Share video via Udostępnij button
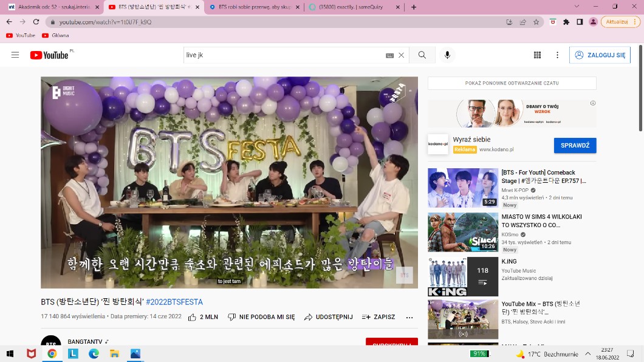Image resolution: width=644 pixels, height=362 pixels. coord(328,317)
